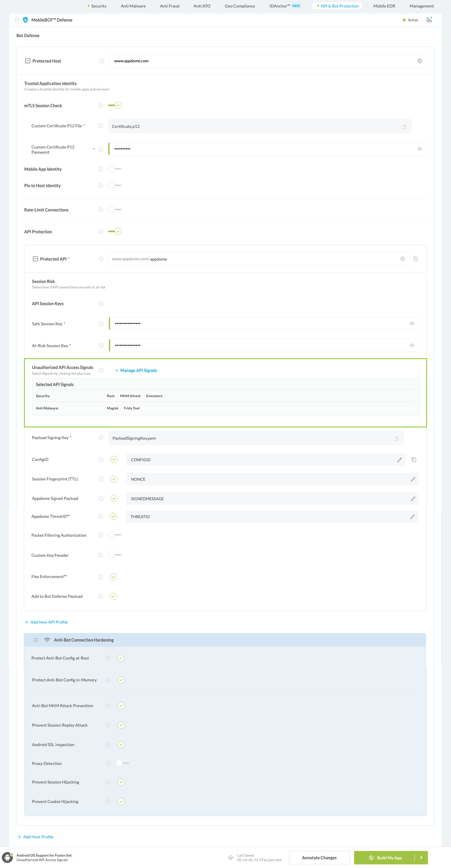Reveal the At-Risk Session Key value
The width and height of the screenshot is (451, 868).
click(411, 345)
